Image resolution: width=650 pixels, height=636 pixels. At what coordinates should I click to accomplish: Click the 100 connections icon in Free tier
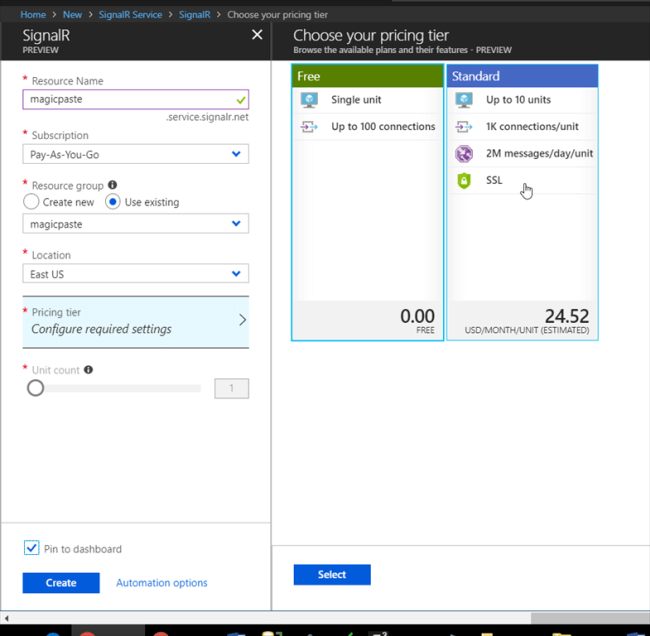coord(309,126)
